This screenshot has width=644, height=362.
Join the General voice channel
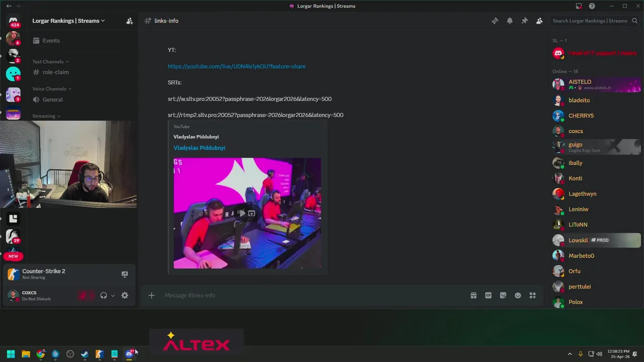(x=52, y=100)
